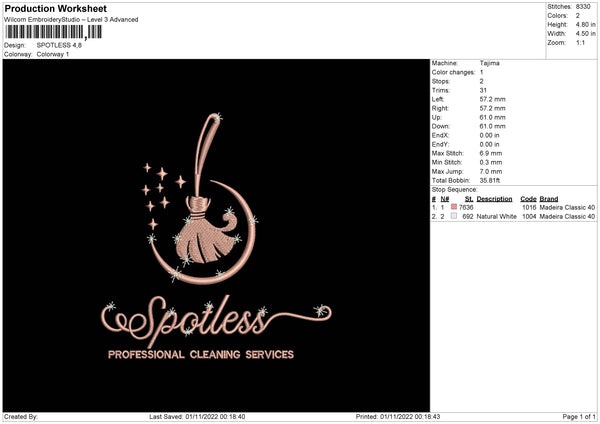Click the 'Last Saved: 01/11/2022 00:18:40' footer

pos(197,417)
